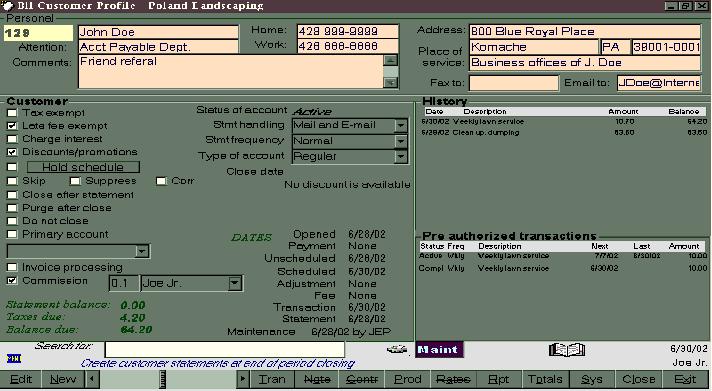This screenshot has height=391, width=712.
Task: Open the empty dropdown under Primary account
Action: (x=142, y=251)
